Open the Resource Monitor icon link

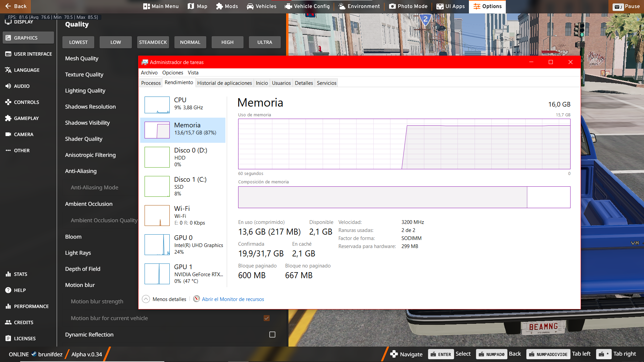coord(197,299)
